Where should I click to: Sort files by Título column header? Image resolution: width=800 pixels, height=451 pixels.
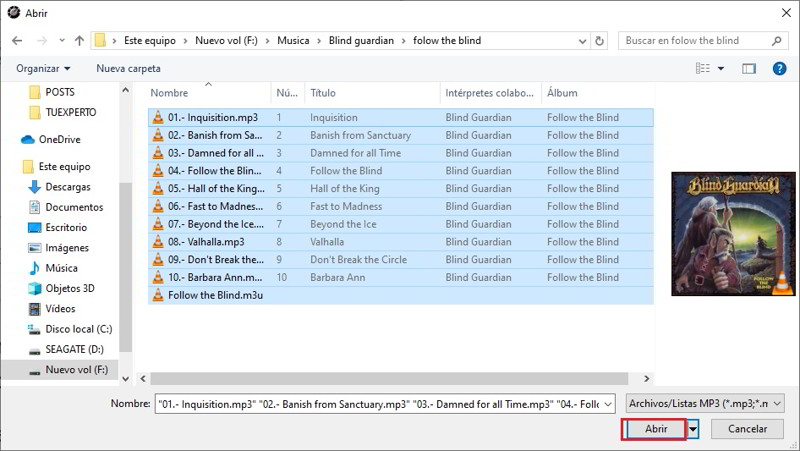pos(323,93)
